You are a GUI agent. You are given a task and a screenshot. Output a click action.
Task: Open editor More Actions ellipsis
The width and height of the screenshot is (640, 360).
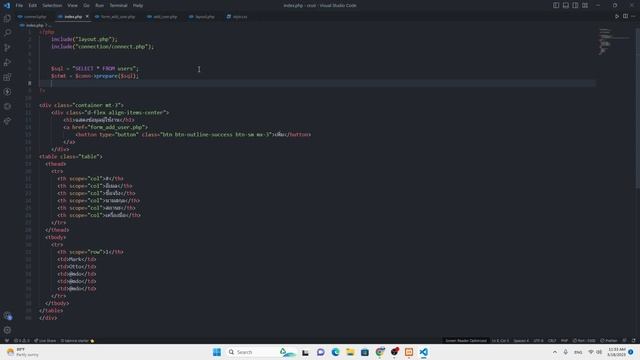[633, 16]
